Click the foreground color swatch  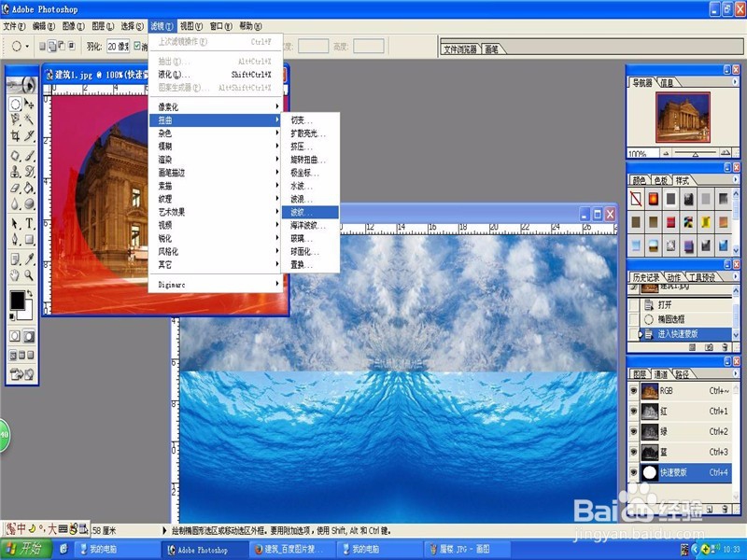click(18, 301)
